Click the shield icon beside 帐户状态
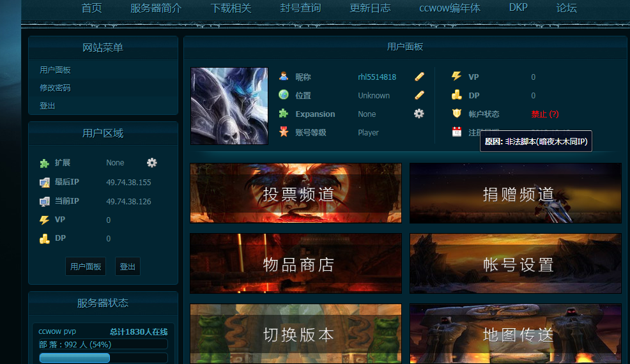 [x=456, y=113]
